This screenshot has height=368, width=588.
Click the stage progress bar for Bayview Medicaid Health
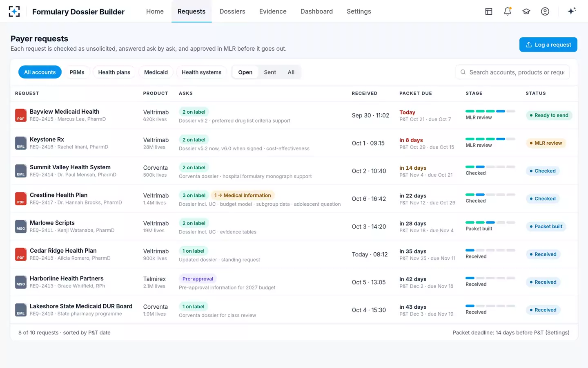pyautogui.click(x=490, y=111)
